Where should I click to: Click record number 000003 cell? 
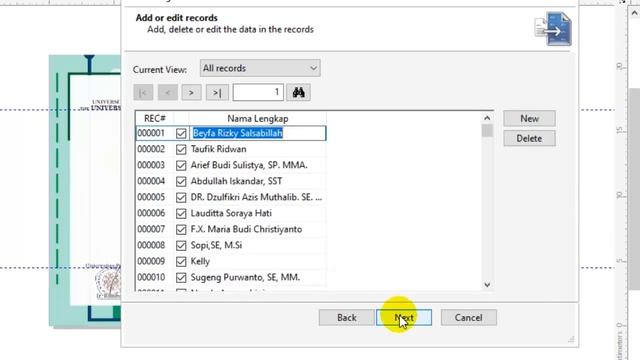click(x=151, y=165)
